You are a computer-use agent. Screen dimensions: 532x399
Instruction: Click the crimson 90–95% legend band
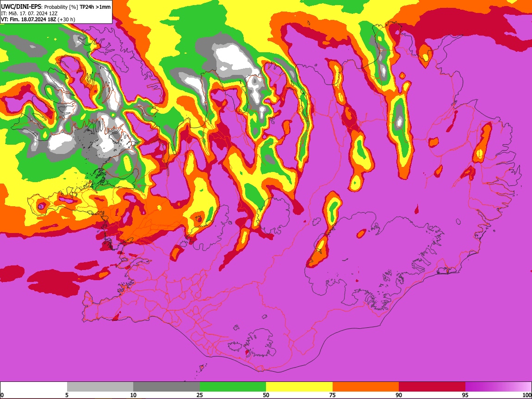click(x=432, y=387)
